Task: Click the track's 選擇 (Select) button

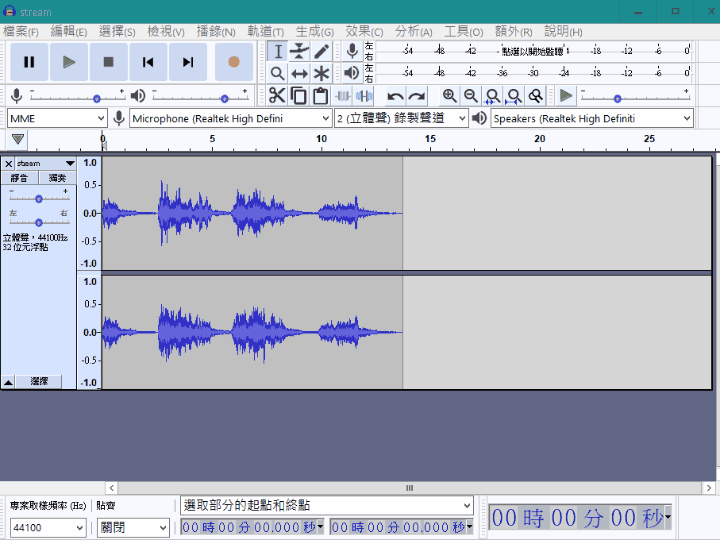Action: click(x=39, y=382)
